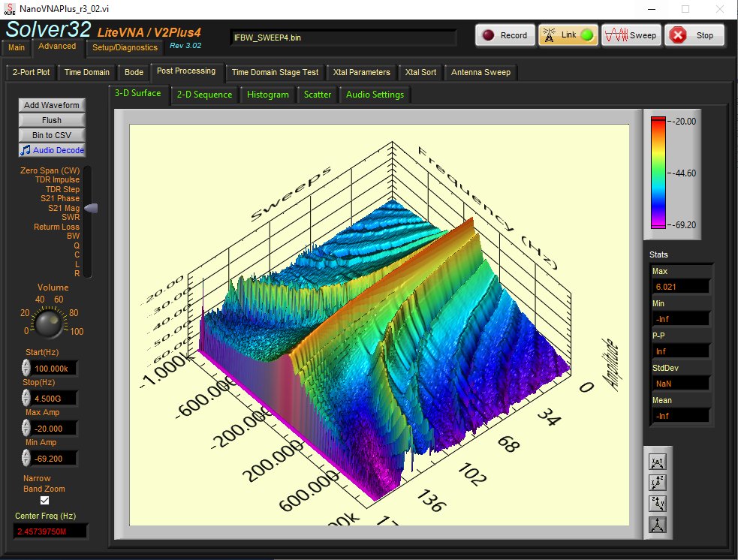Click the Center Freq 2.45739750M field

click(50, 531)
